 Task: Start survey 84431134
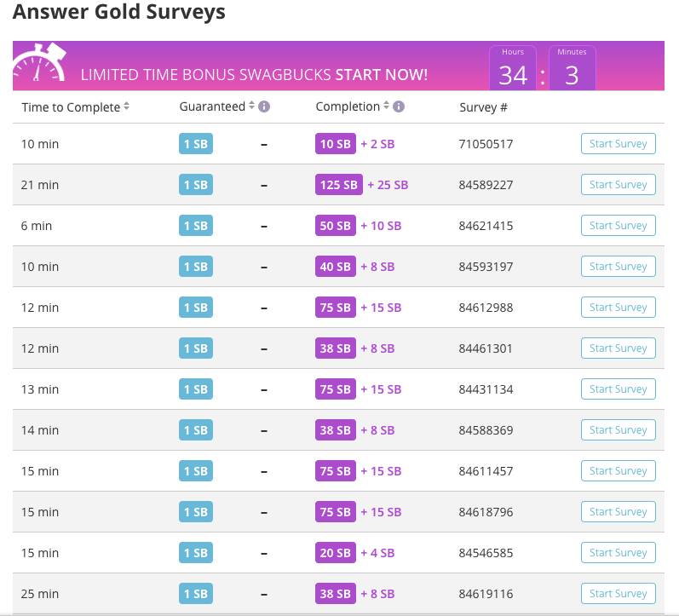click(x=618, y=389)
